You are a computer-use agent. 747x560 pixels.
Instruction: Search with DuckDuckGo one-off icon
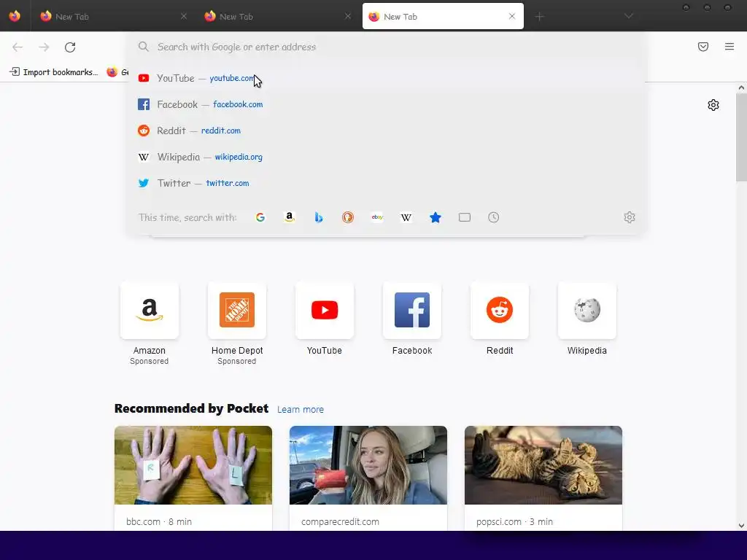[348, 217]
